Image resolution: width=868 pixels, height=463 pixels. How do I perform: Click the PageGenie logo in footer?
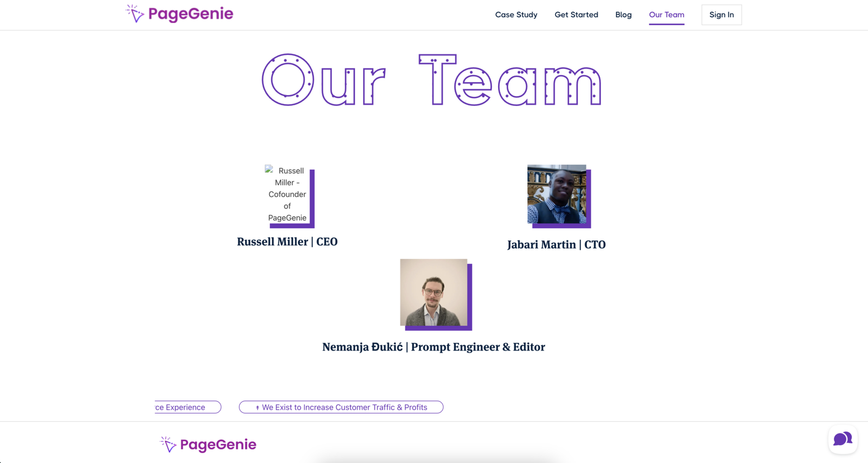(208, 445)
